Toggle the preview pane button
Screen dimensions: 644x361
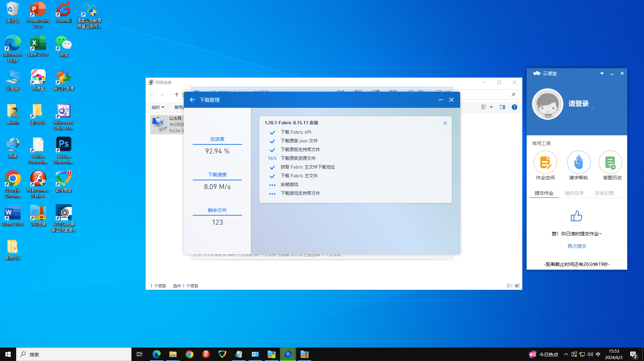502,107
